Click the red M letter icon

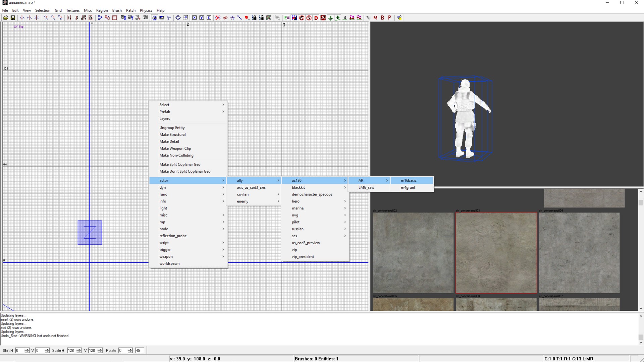point(375,18)
